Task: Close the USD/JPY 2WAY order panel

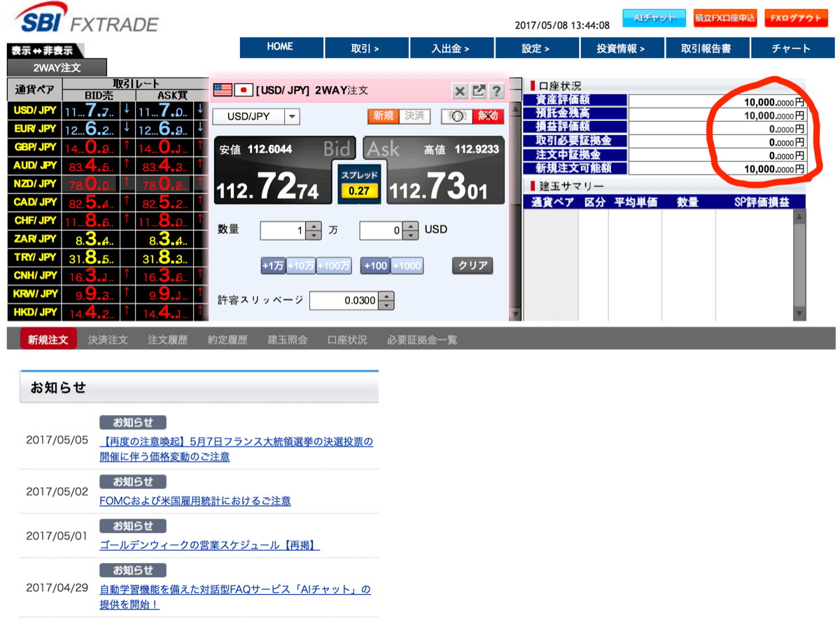Action: click(460, 91)
